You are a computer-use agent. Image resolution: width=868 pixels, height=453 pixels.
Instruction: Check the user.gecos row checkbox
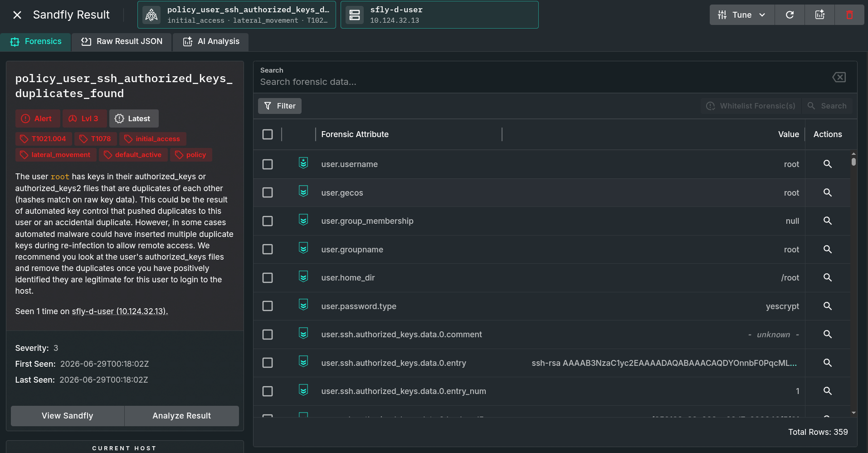click(x=268, y=193)
